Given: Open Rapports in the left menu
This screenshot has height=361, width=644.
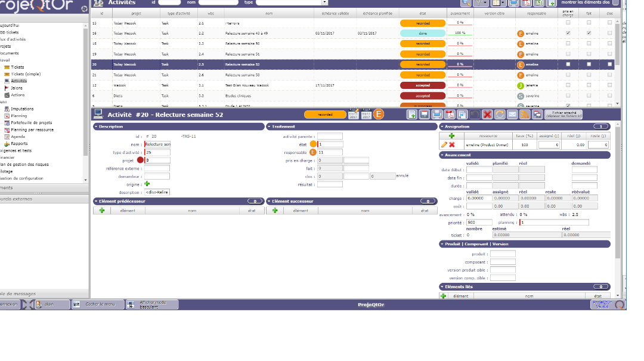Looking at the screenshot, I should [x=19, y=144].
